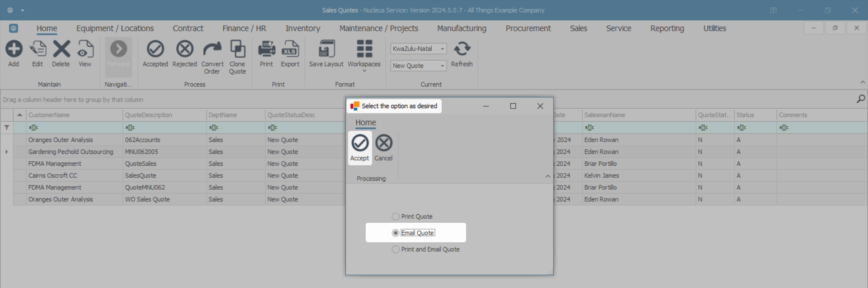The image size is (868, 288).
Task: Expand the Gardening Pechold Outsourcing row
Action: (7, 152)
